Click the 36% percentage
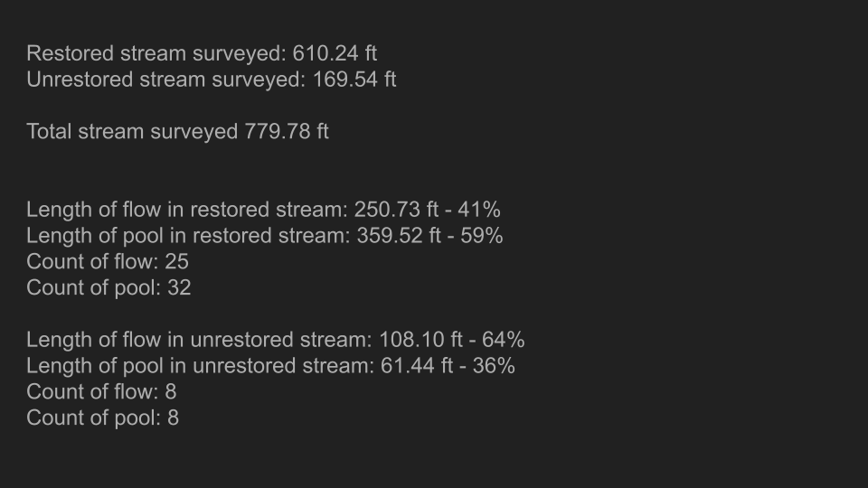The width and height of the screenshot is (868, 488). pyautogui.click(x=494, y=366)
